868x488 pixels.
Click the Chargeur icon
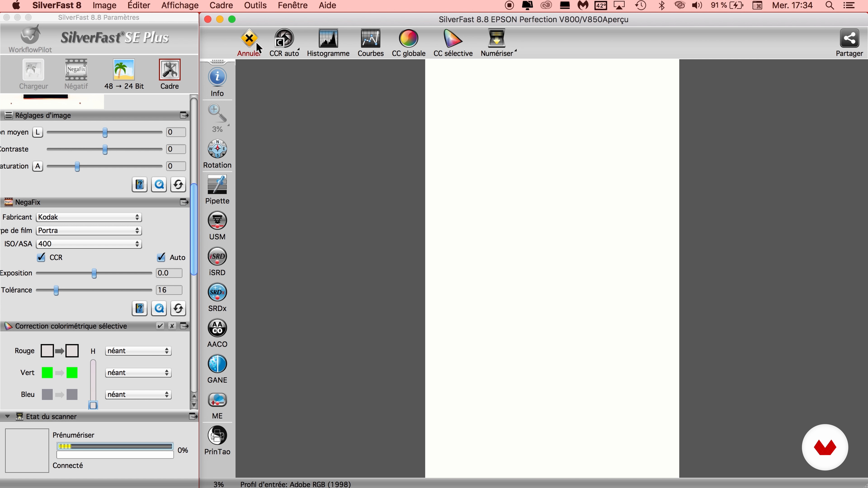[33, 70]
